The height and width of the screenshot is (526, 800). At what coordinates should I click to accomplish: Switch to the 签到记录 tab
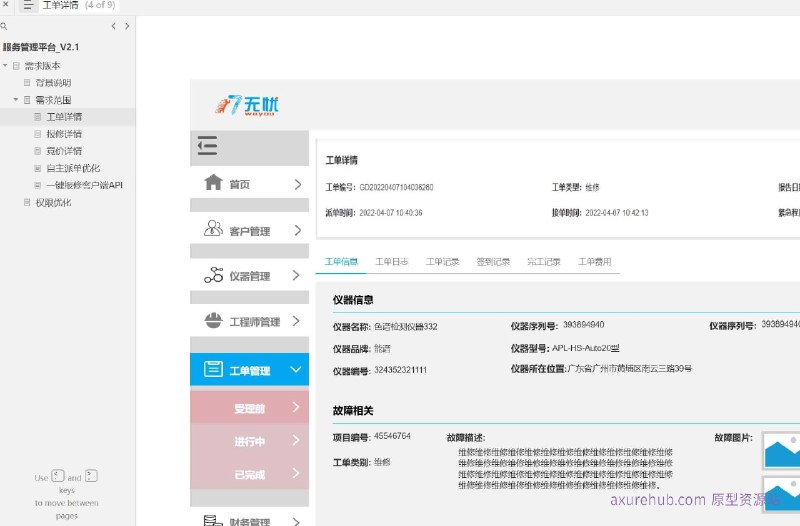coord(493,262)
